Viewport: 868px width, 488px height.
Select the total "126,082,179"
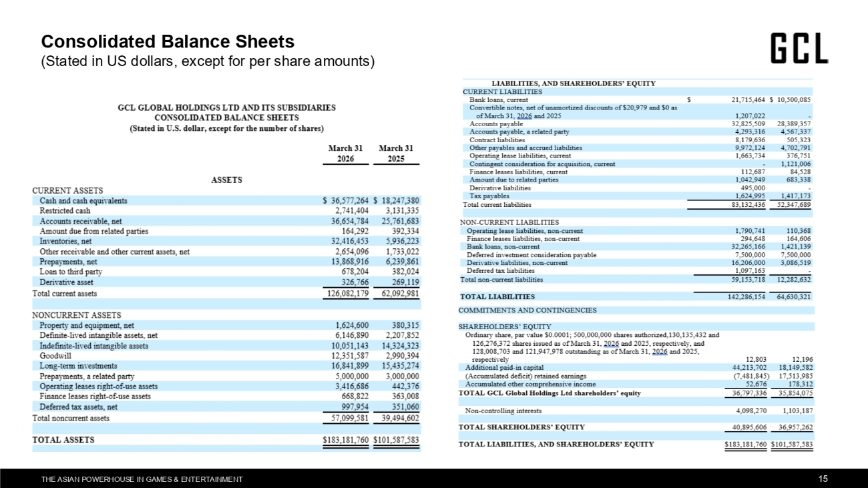(348, 293)
